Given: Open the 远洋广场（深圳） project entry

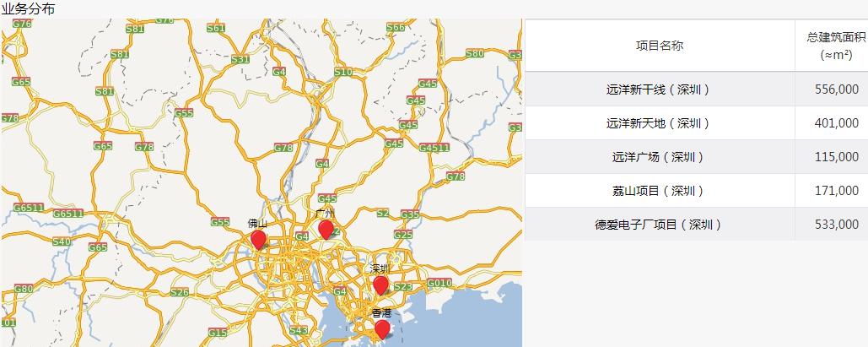Looking at the screenshot, I should 659,157.
